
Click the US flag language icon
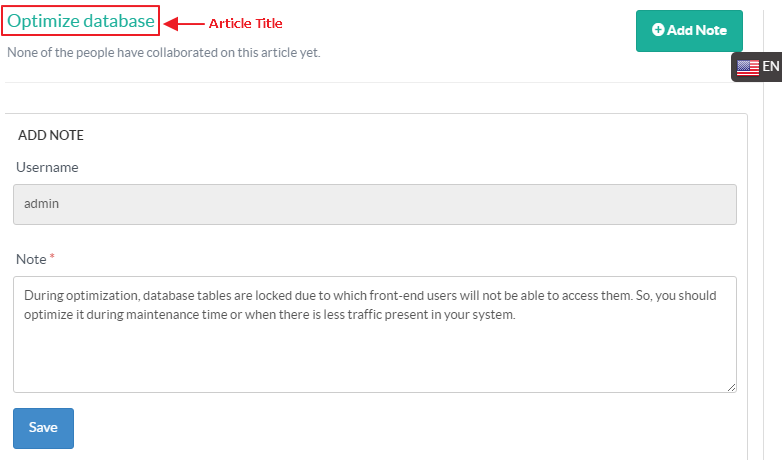coord(747,67)
